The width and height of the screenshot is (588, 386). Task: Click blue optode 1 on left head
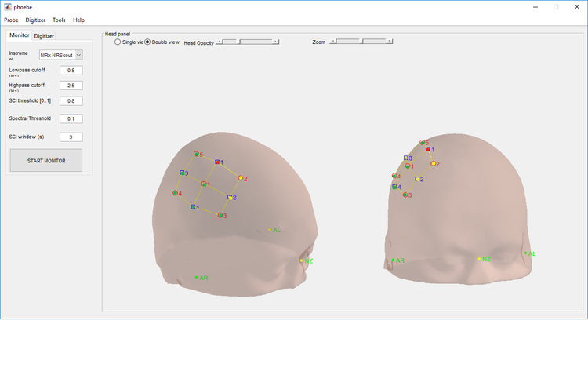pyautogui.click(x=217, y=162)
